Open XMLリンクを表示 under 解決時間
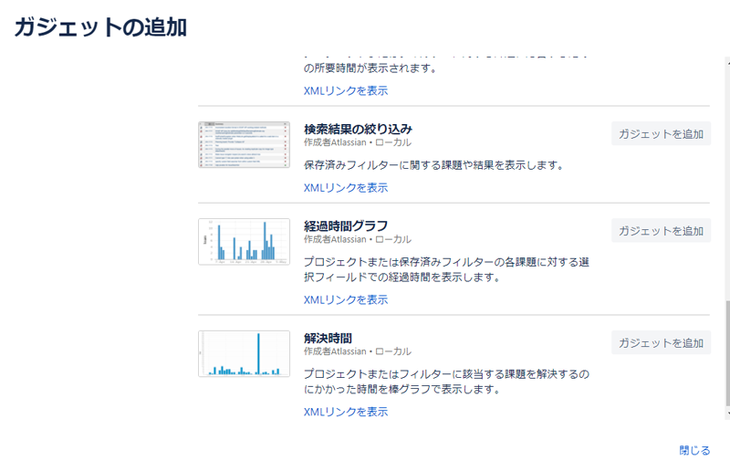 (345, 412)
